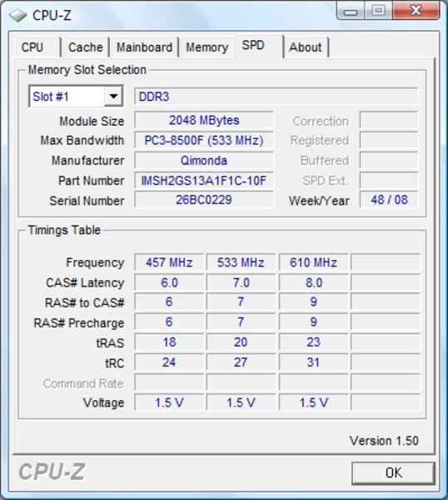This screenshot has width=448, height=500.
Task: Click the Week/Year 48 / 08 field
Action: pyautogui.click(x=389, y=200)
